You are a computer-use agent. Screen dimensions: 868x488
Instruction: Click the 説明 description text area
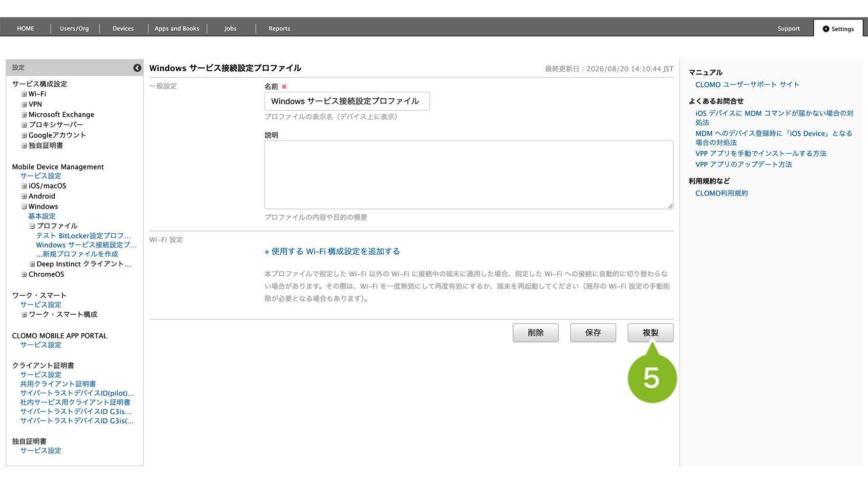tap(469, 175)
